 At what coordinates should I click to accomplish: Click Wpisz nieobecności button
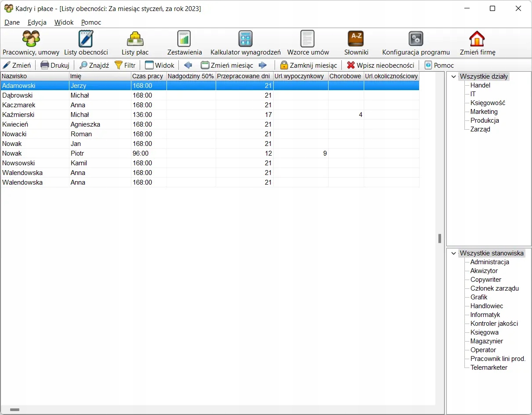click(x=380, y=66)
